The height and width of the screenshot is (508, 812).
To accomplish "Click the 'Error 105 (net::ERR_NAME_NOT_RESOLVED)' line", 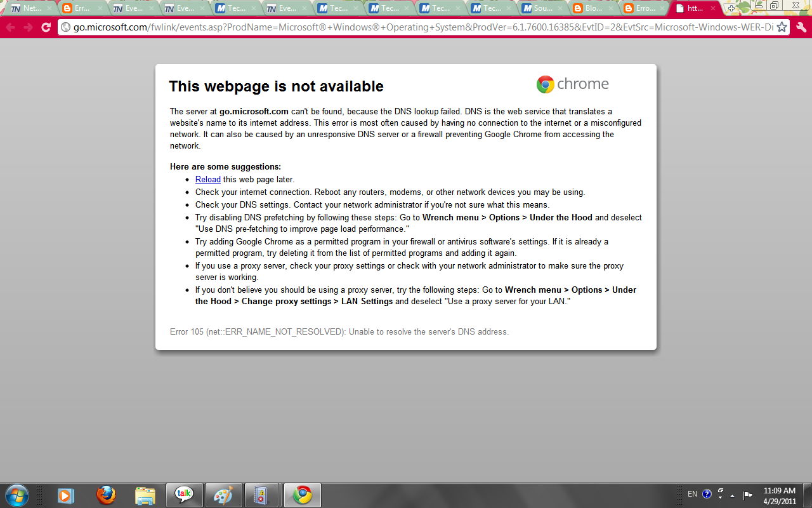I will click(x=339, y=332).
